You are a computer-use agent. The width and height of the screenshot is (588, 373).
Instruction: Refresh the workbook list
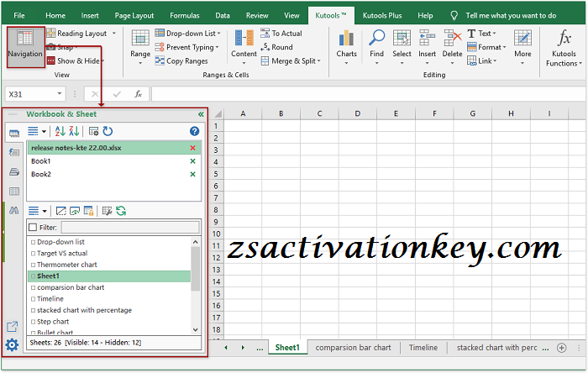(x=108, y=131)
